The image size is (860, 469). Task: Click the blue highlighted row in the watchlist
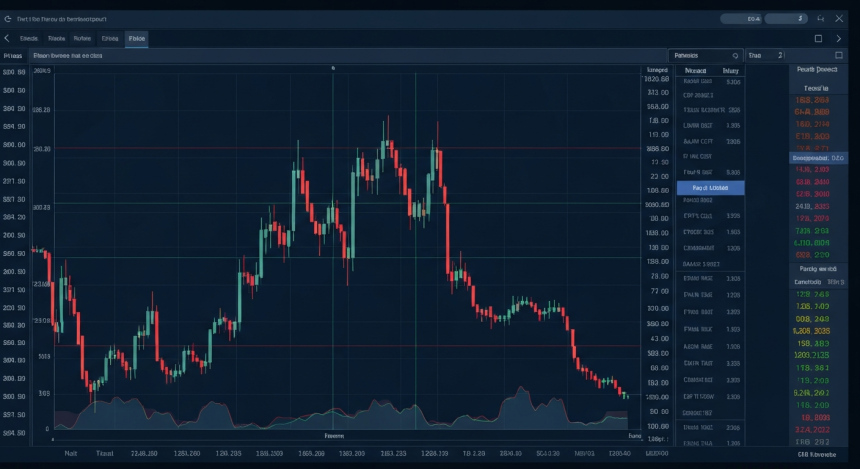coord(710,188)
